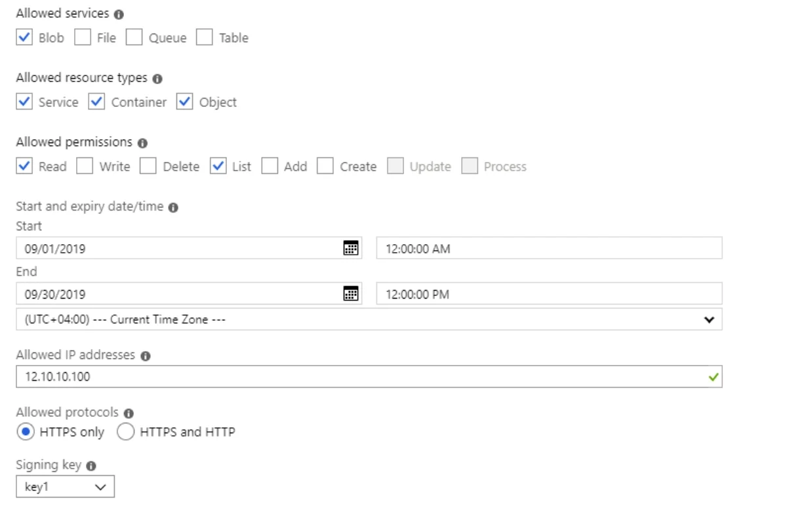
Task: Click info icon next to Allowed resource types
Action: click(x=157, y=79)
